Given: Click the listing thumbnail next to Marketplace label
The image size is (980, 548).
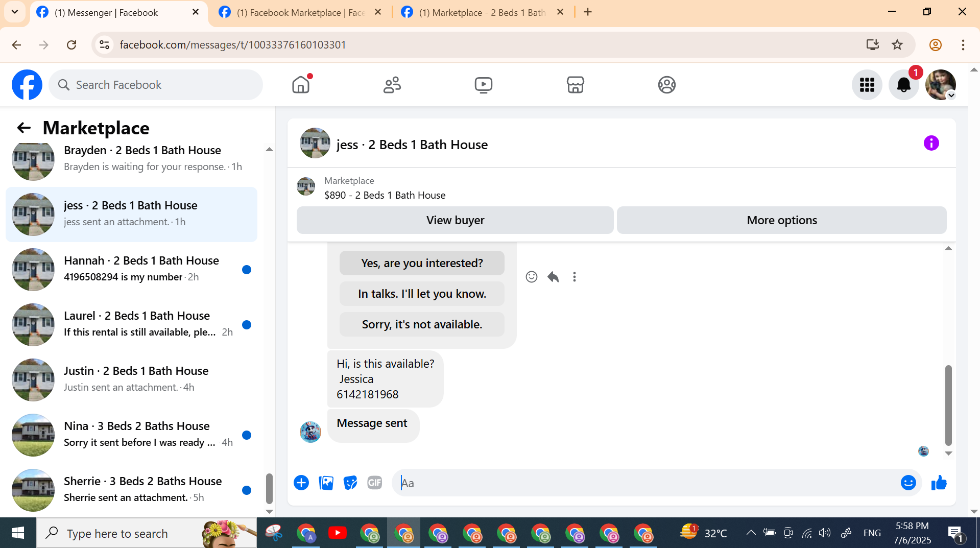Looking at the screenshot, I should pyautogui.click(x=306, y=186).
